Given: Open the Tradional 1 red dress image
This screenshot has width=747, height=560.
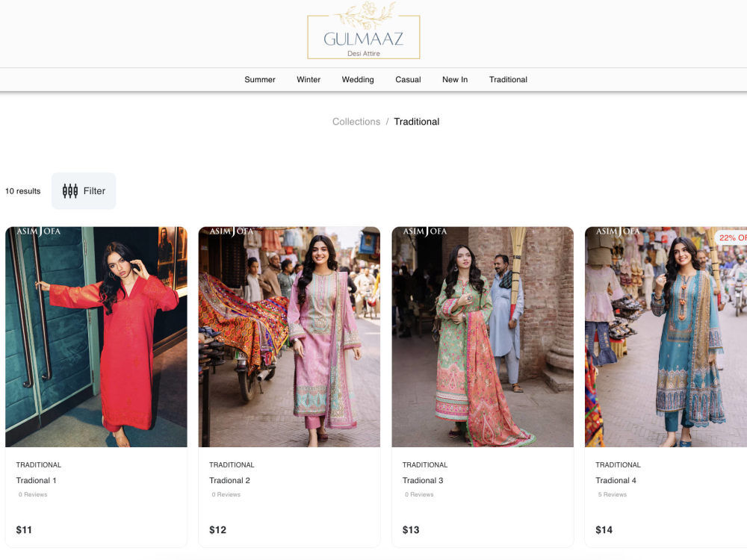Looking at the screenshot, I should coord(96,337).
